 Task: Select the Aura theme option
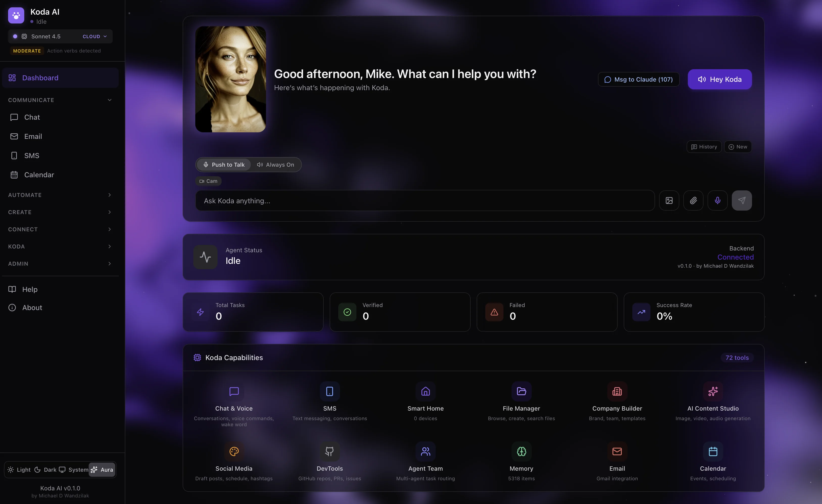click(x=102, y=470)
